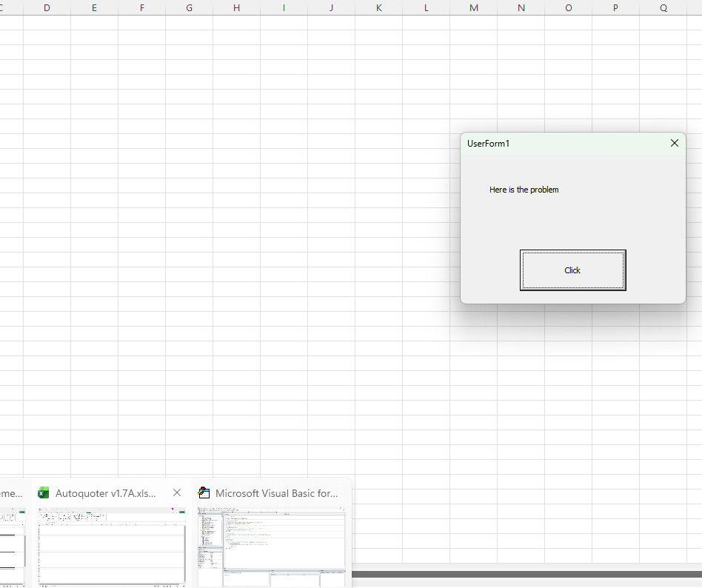Close the Autoquoter v1.7A preview window
702x588 pixels.
coord(176,492)
